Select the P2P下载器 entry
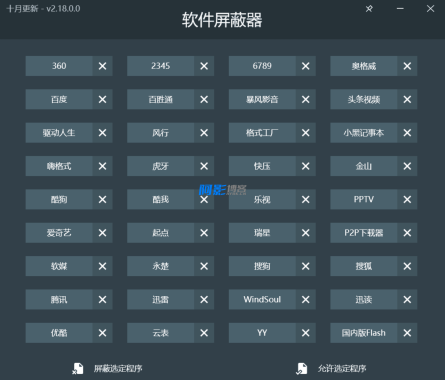445x380 pixels. 364,233
